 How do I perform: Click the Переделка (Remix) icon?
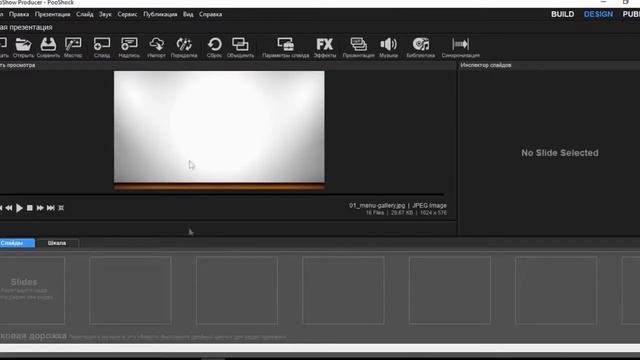(184, 44)
